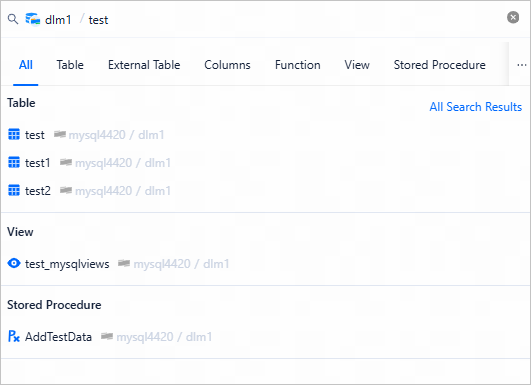The width and height of the screenshot is (531, 385).
Task: Click the View section heading
Action: [x=20, y=232]
